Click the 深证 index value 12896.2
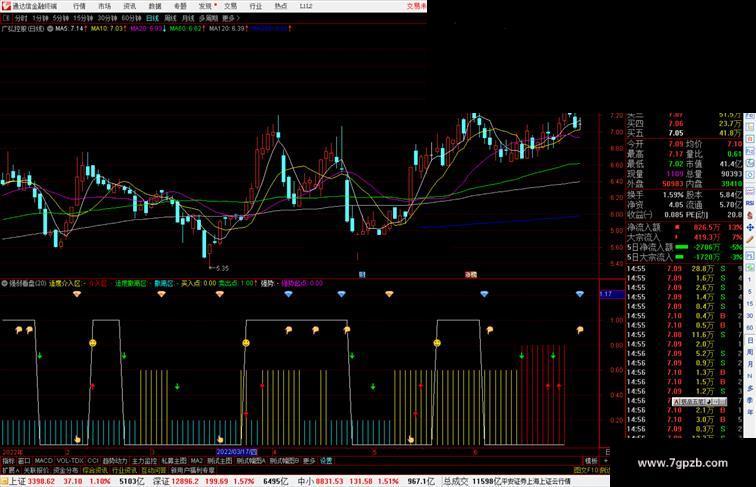Image resolution: width=756 pixels, height=487 pixels. (x=185, y=481)
